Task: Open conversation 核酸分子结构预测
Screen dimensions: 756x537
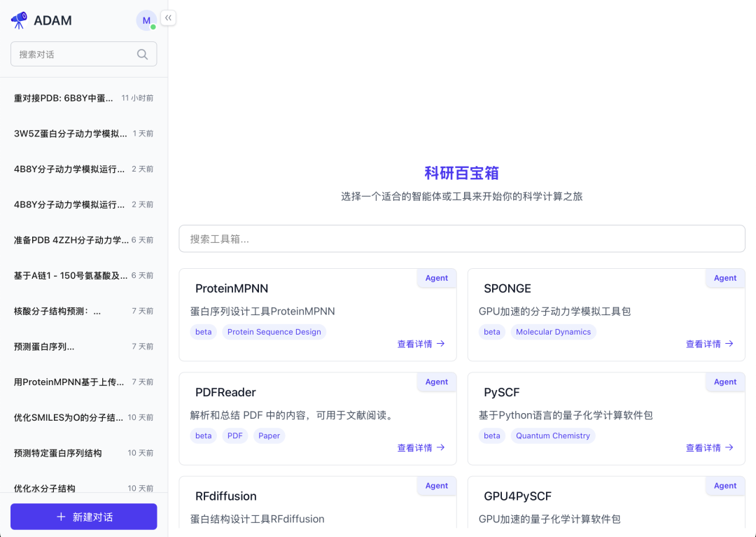Action: pos(83,312)
